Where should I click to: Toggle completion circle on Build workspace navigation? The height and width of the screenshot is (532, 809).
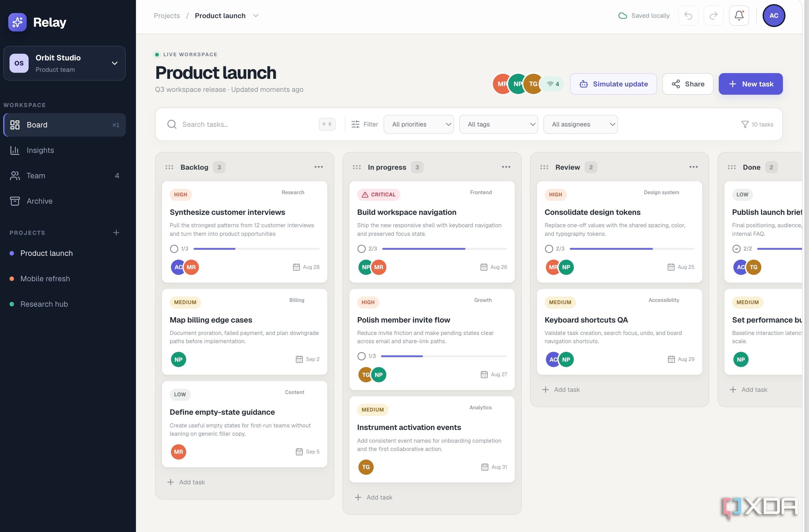(x=361, y=249)
